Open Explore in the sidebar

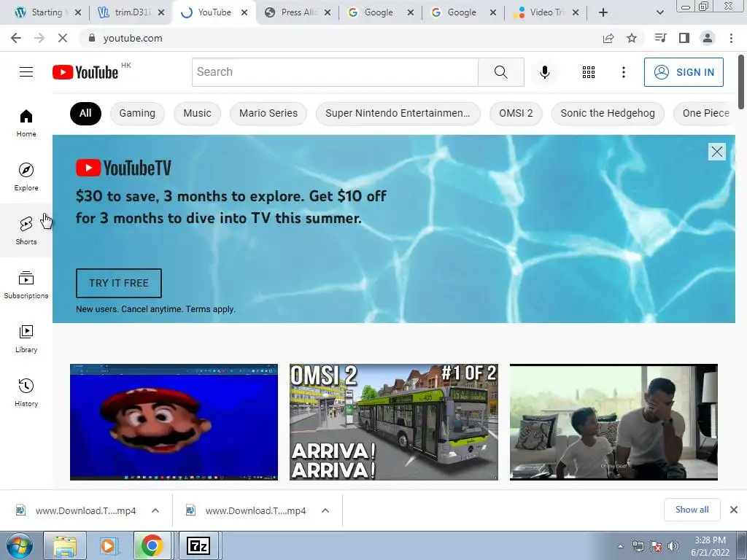26,176
